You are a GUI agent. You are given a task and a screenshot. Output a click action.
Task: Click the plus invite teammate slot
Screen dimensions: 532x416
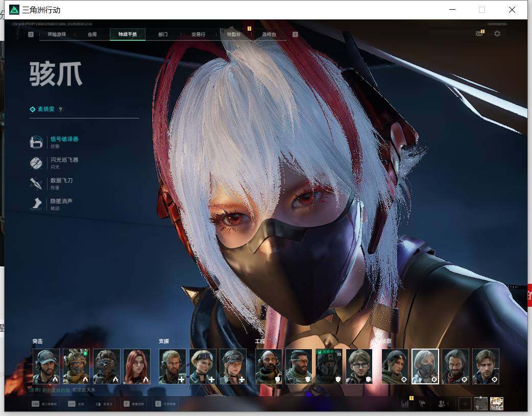465,404
